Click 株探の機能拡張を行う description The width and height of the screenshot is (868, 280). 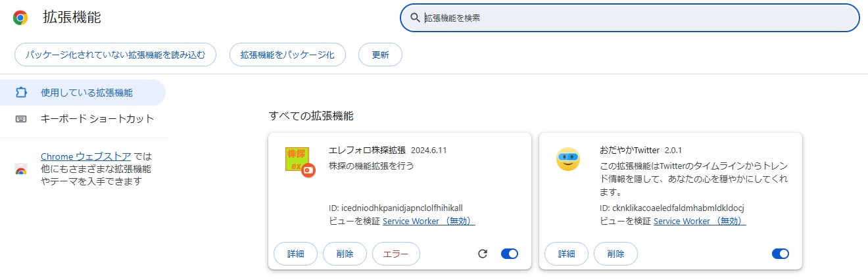click(x=372, y=166)
